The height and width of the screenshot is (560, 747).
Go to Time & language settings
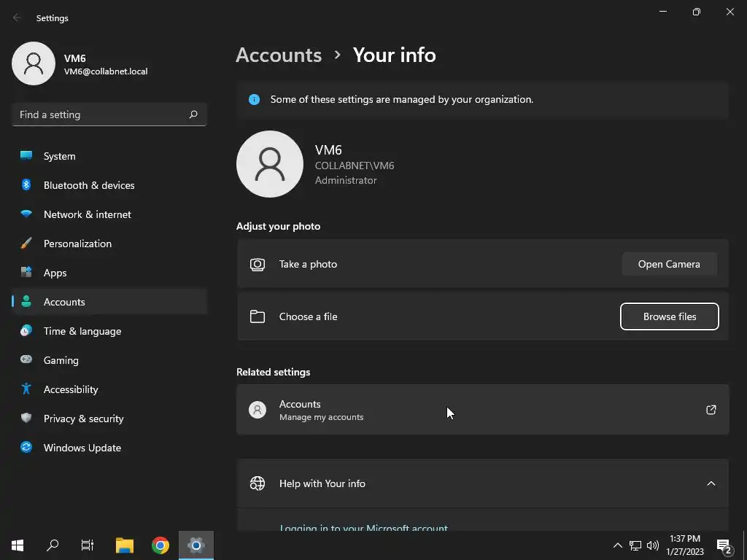point(109,331)
